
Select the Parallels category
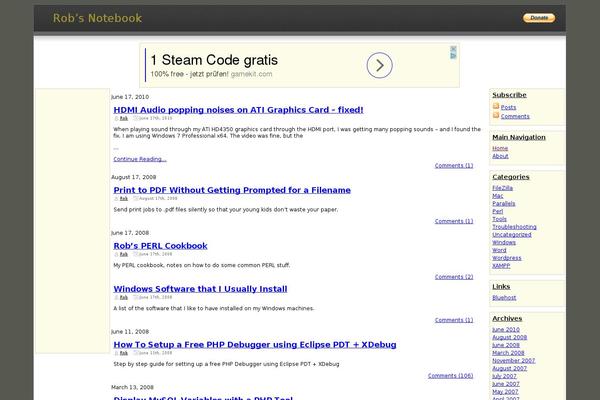pyautogui.click(x=504, y=204)
